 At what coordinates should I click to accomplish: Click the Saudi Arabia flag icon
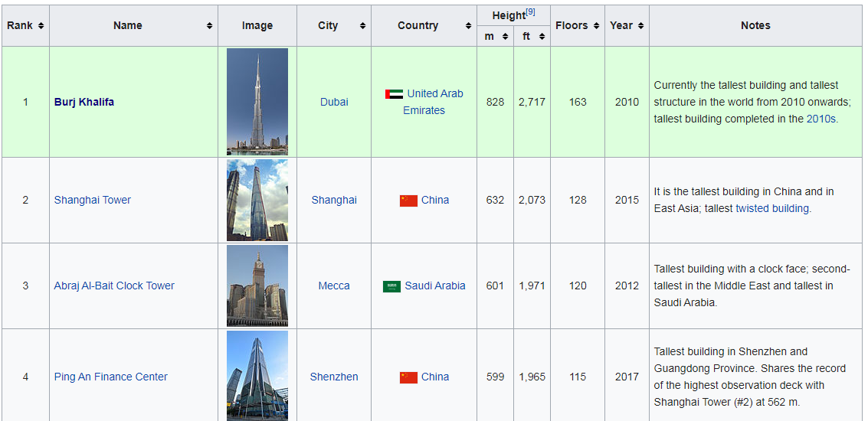tap(392, 286)
